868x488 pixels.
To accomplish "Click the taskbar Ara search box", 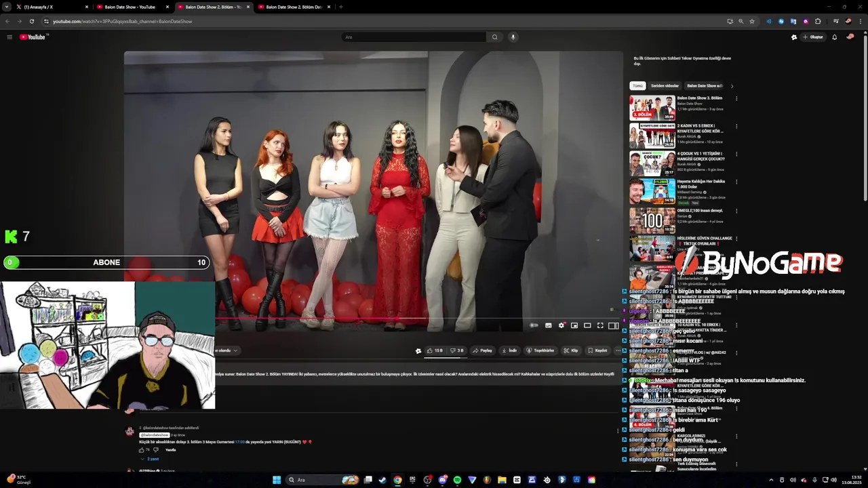I will coord(323,480).
